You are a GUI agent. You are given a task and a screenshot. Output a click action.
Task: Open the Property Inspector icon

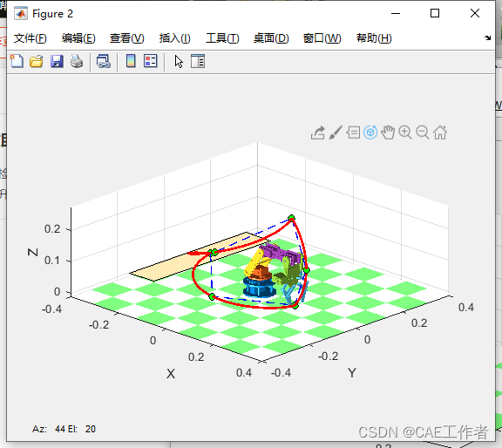[x=198, y=61]
